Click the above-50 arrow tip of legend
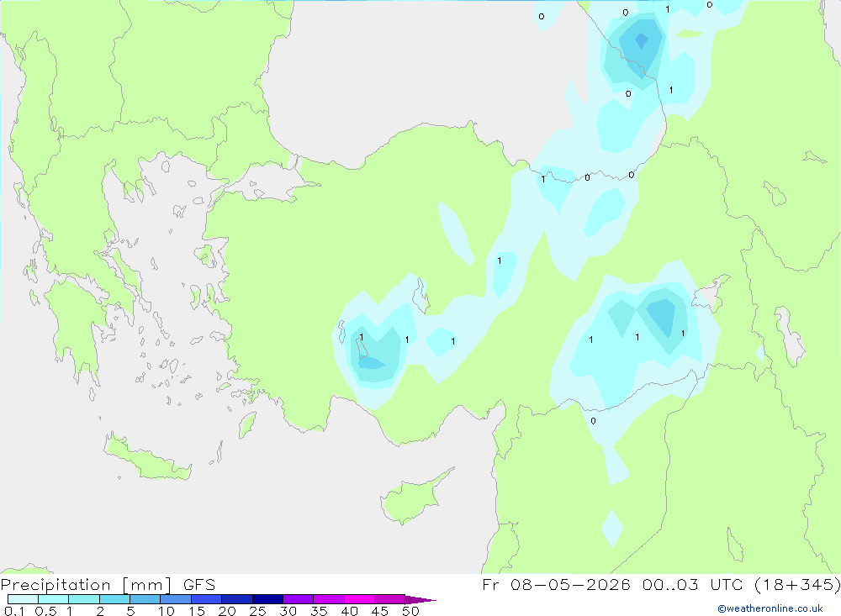This screenshot has width=841, height=616. (420, 600)
